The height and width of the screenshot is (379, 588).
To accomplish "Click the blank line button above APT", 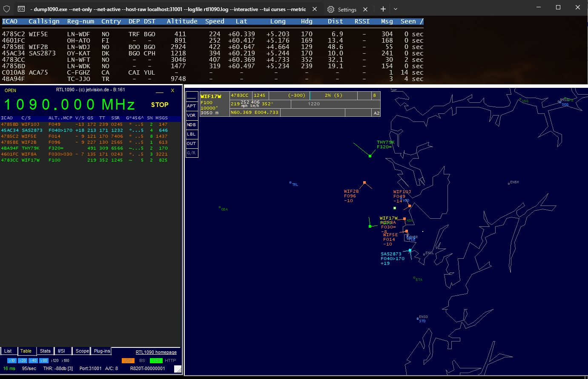I will pyautogui.click(x=192, y=96).
